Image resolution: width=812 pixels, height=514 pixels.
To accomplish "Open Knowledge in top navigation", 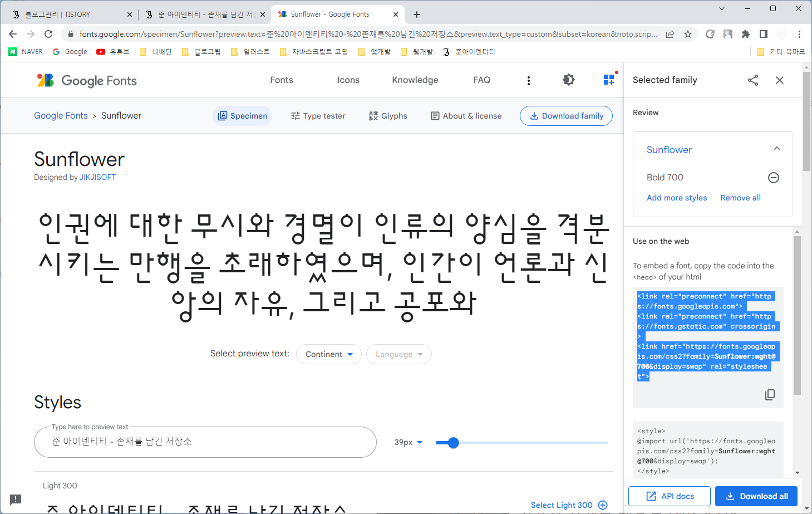I will coord(415,80).
